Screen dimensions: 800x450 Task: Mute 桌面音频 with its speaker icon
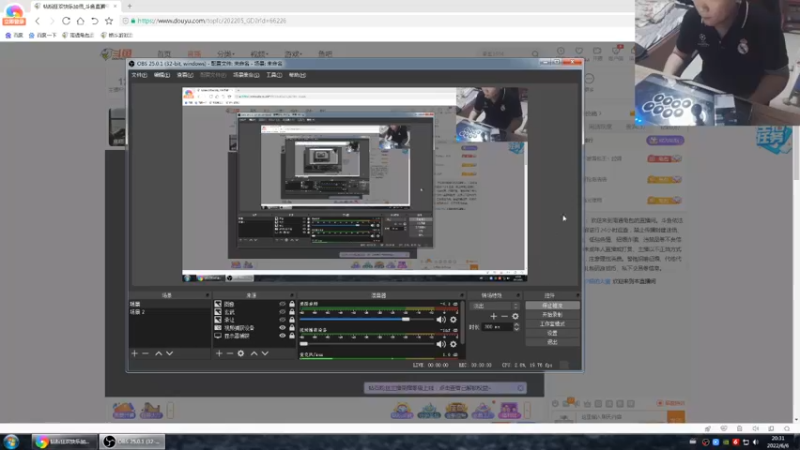(x=441, y=320)
